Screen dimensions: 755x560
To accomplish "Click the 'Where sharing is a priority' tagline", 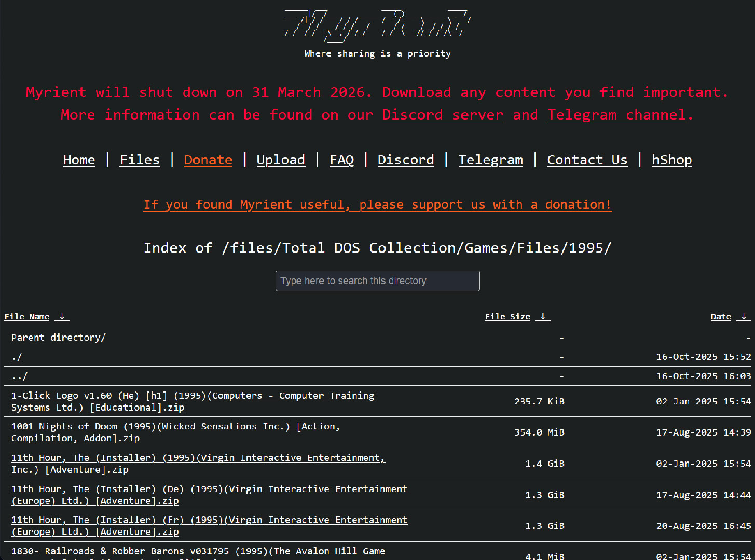I will (x=378, y=53).
